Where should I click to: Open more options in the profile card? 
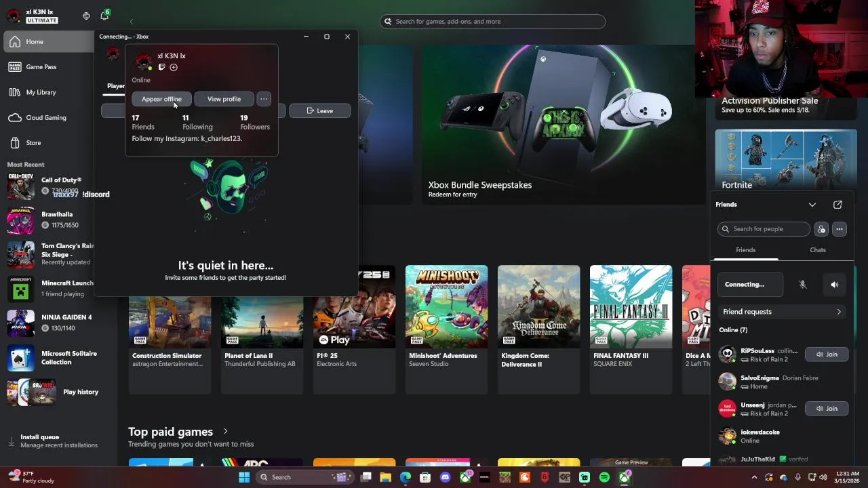[x=264, y=99]
